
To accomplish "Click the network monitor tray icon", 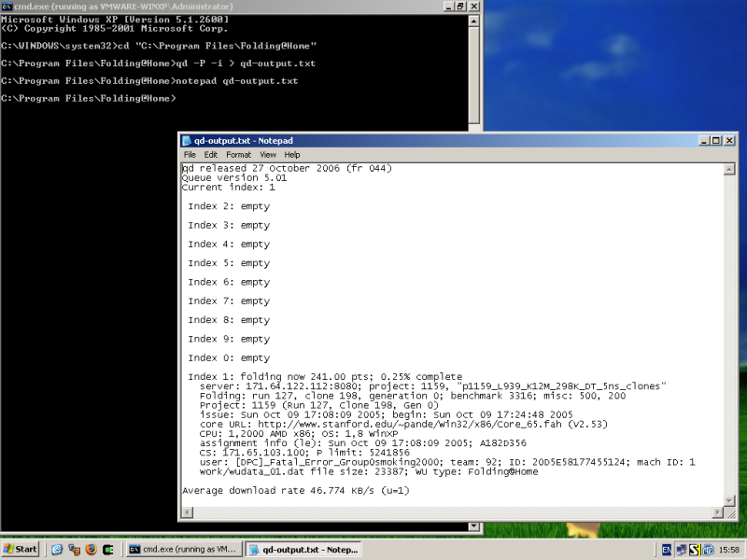I will 681,550.
